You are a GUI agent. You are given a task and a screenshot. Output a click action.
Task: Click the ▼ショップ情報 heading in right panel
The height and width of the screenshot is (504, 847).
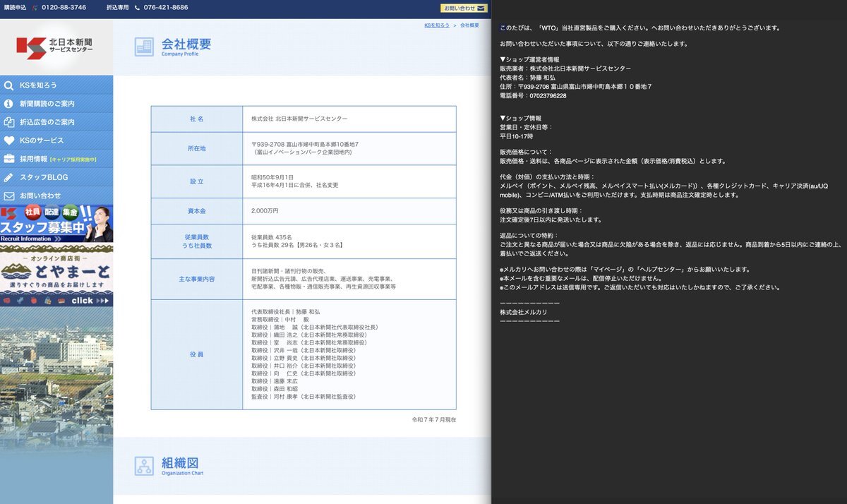point(521,118)
